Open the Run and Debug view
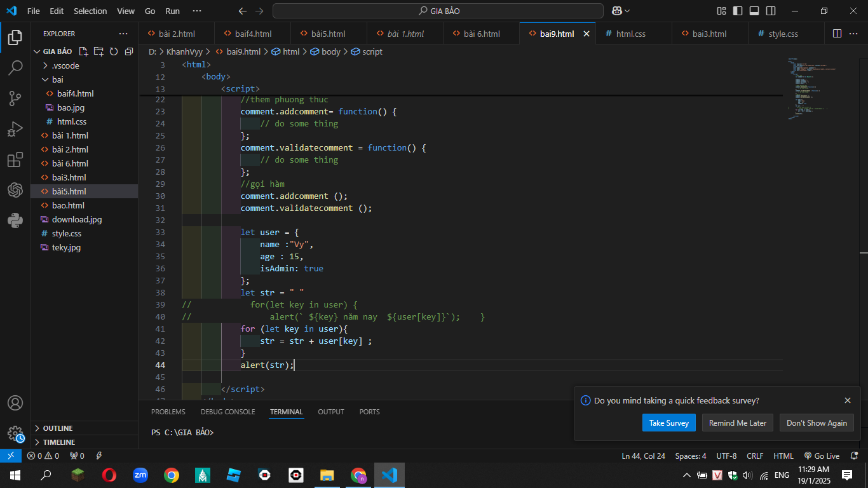Image resolution: width=868 pixels, height=488 pixels. pos(15,129)
